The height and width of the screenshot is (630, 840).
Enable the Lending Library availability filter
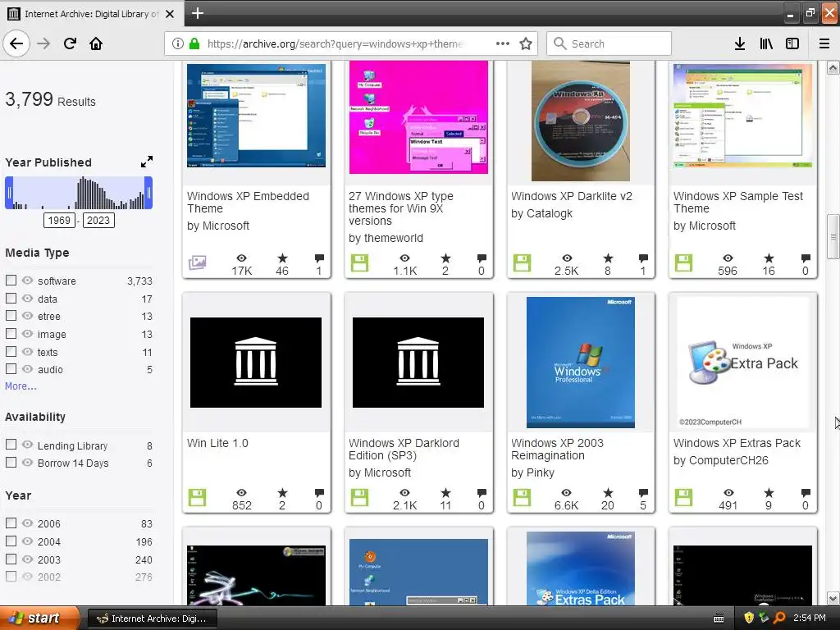coord(11,445)
